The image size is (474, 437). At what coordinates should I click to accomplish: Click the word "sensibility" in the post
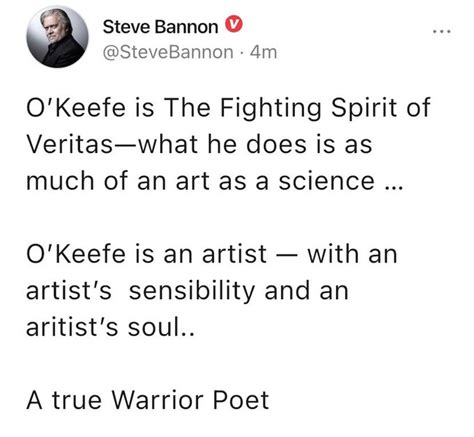(x=192, y=291)
